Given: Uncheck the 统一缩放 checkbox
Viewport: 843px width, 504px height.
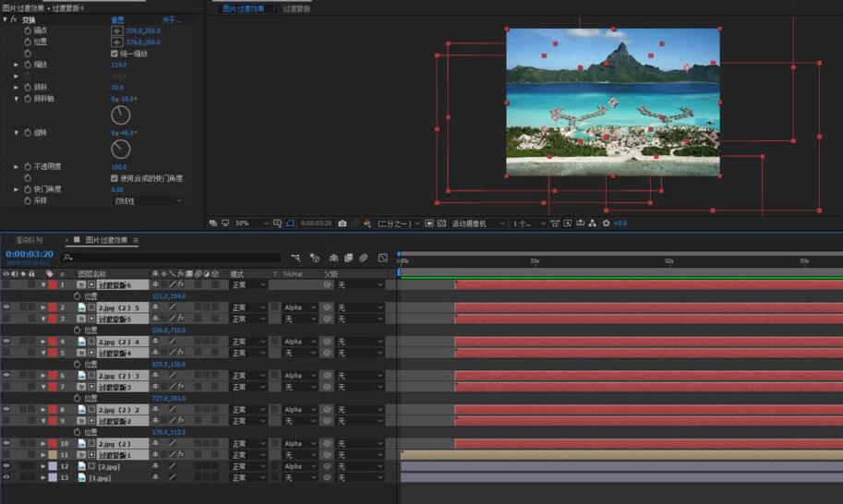Looking at the screenshot, I should pos(114,54).
